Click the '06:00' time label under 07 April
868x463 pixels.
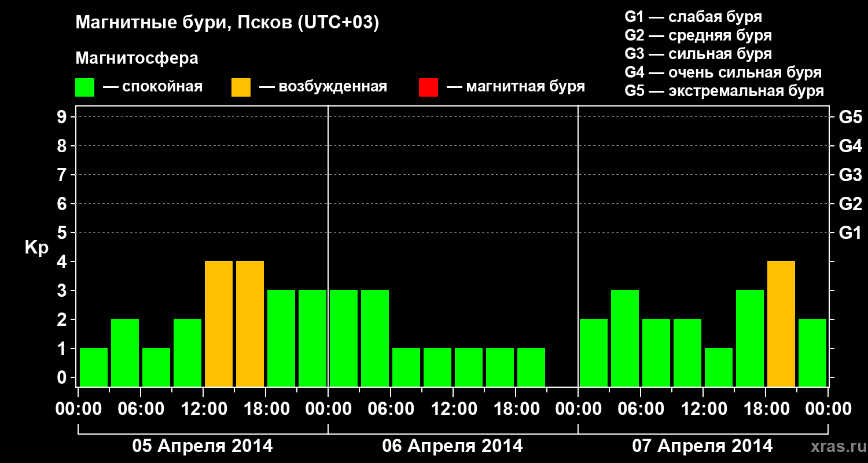641,409
